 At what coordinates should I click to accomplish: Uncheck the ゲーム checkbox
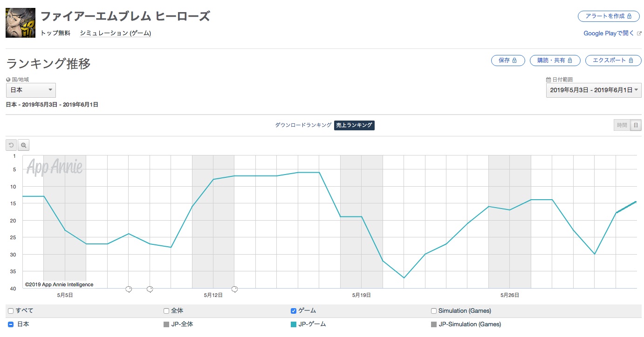click(x=294, y=311)
